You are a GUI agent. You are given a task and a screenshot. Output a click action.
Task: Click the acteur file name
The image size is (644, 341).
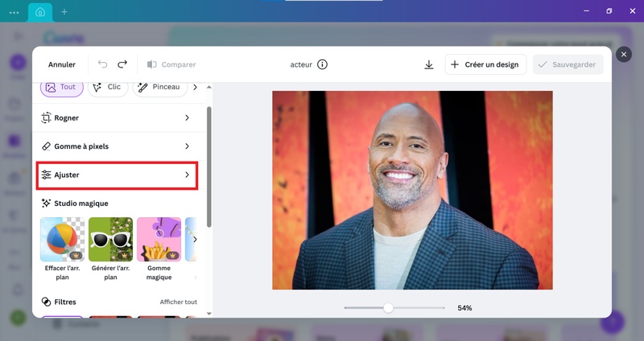pyautogui.click(x=301, y=64)
